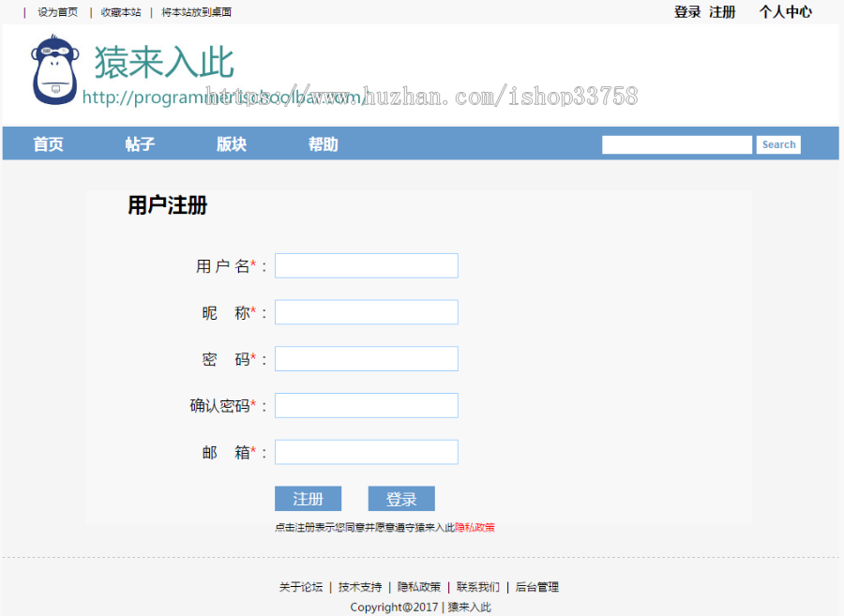
Task: Open the 隐私政策 link below the buttons
Action: [476, 527]
